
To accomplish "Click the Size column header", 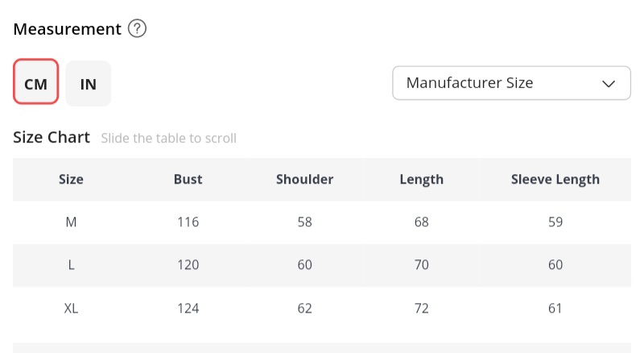I will click(x=71, y=179).
